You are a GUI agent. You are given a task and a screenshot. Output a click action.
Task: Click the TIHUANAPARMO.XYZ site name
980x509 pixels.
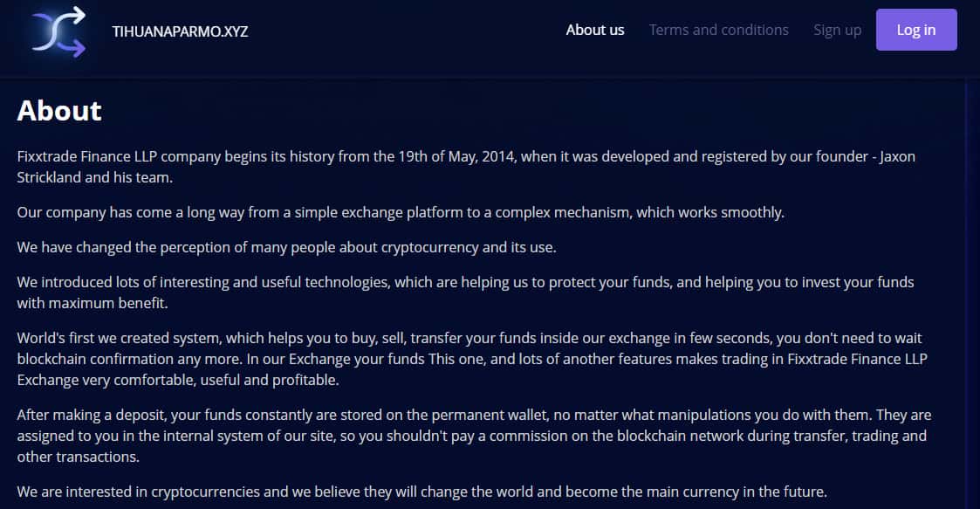[x=180, y=31]
